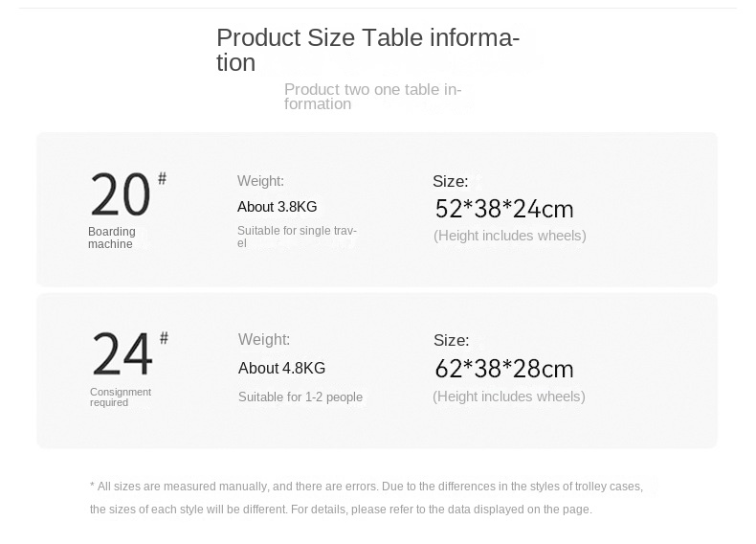756x544 pixels.
Task: Click the About 4.8KG weight text
Action: point(281,369)
